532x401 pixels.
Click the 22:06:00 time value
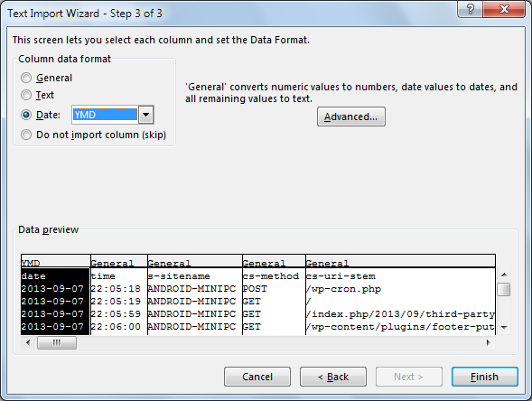(x=116, y=326)
